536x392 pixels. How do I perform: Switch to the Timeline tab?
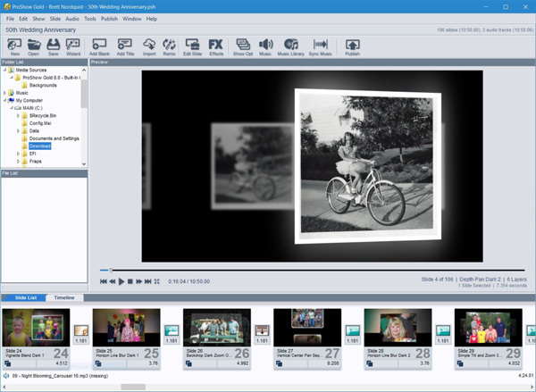[64, 297]
